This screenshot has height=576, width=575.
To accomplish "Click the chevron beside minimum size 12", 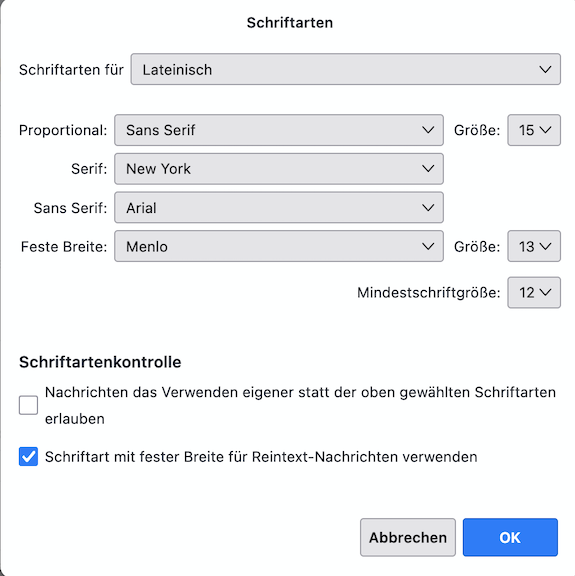I will tap(546, 292).
